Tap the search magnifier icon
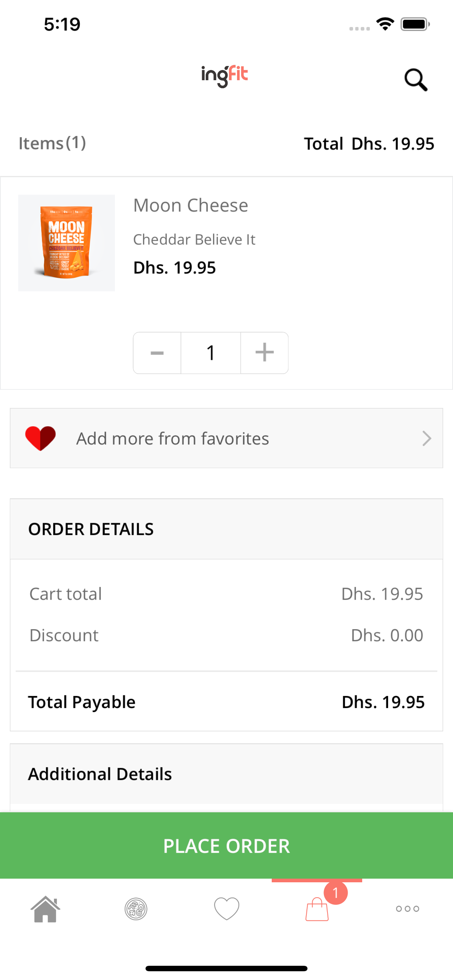453x980 pixels. pyautogui.click(x=416, y=79)
